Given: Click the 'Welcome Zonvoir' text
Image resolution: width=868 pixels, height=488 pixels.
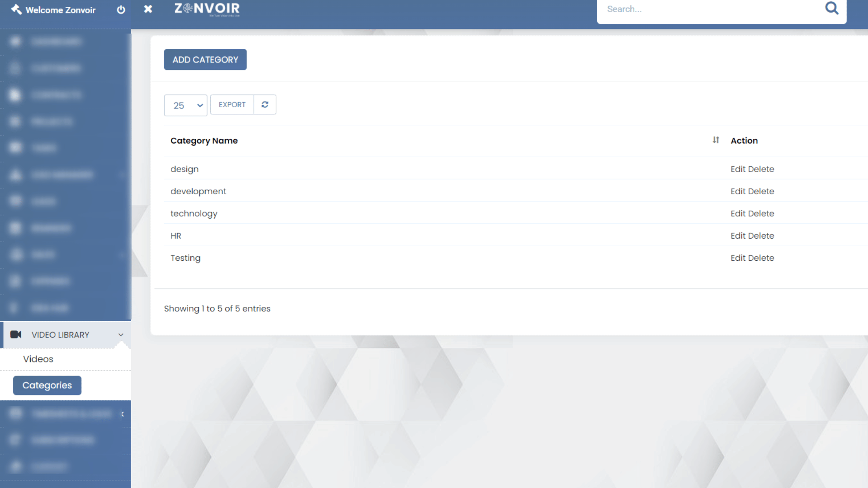Looking at the screenshot, I should (x=61, y=10).
